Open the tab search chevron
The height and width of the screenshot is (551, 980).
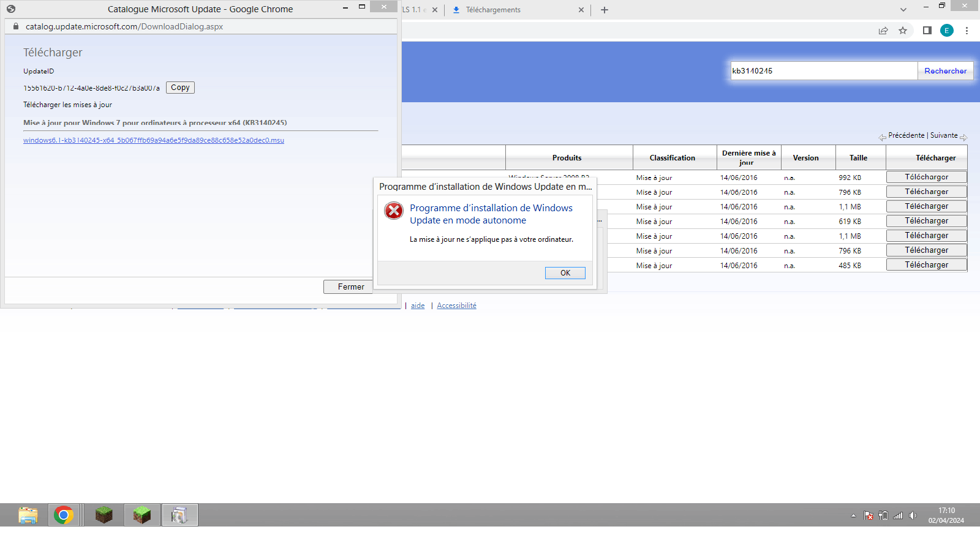pyautogui.click(x=903, y=10)
